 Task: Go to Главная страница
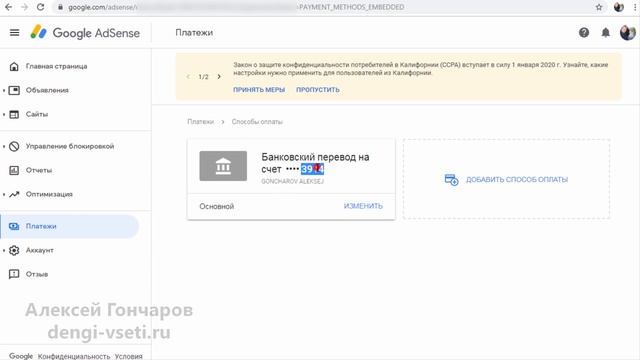[x=56, y=66]
